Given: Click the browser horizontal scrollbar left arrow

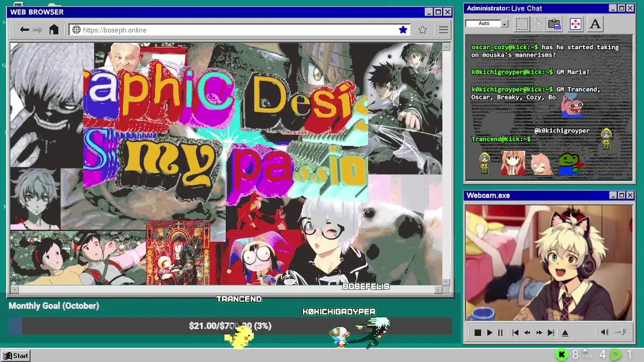Looking at the screenshot, I should click(x=14, y=290).
